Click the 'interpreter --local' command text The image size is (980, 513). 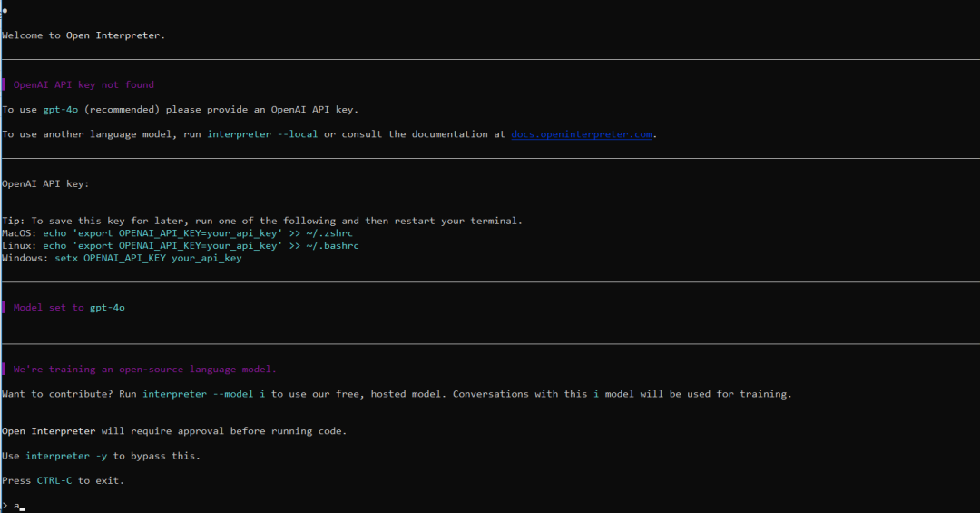[x=262, y=134]
